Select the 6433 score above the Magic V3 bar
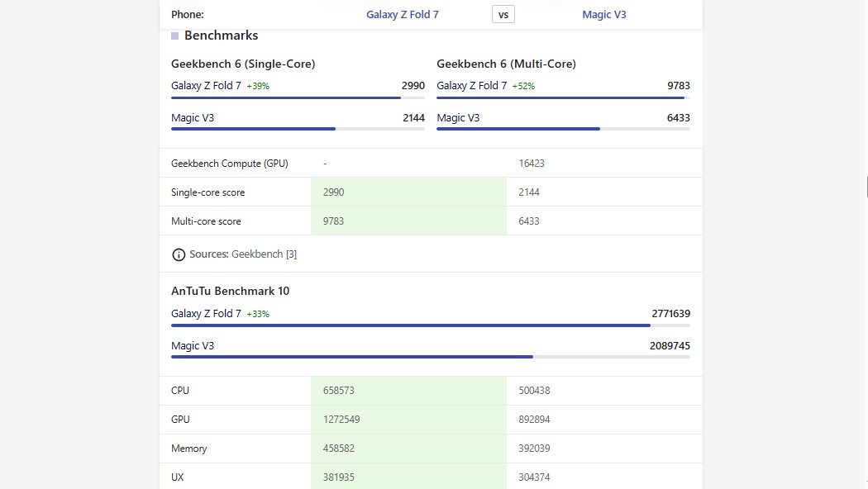The image size is (868, 489). (x=679, y=118)
